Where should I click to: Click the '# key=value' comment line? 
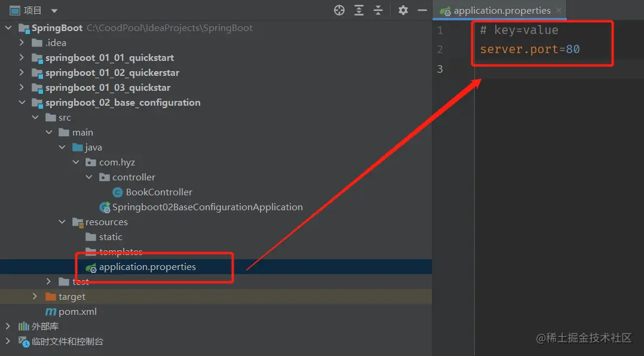(519, 30)
